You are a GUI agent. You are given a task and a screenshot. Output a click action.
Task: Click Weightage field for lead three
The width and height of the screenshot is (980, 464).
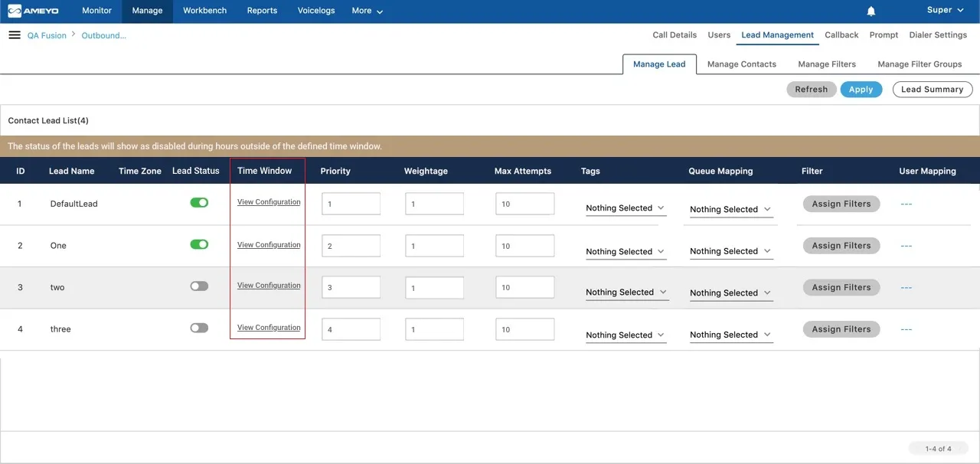(435, 329)
